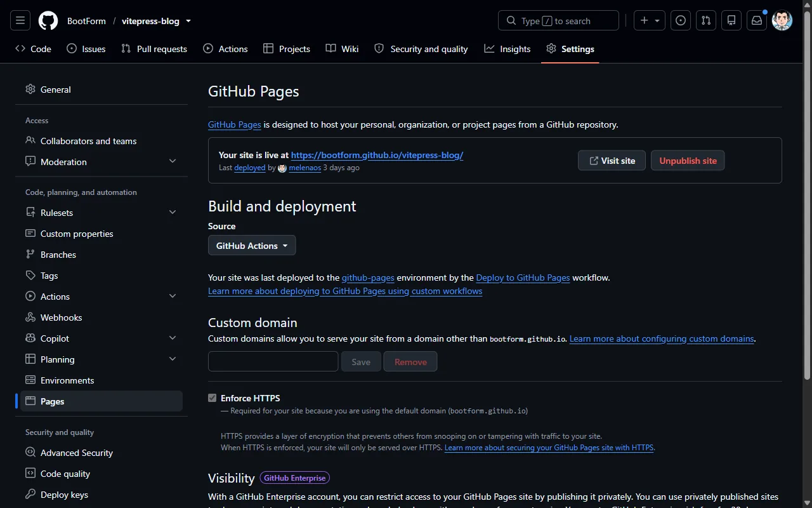Open Collaborators and teams settings
812x508 pixels.
(101, 141)
